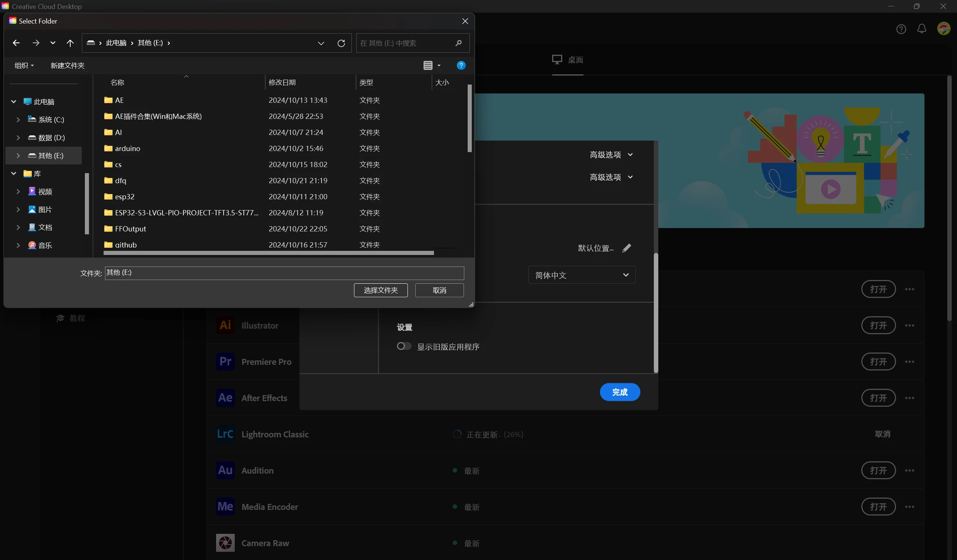The height and width of the screenshot is (560, 957).
Task: Open the notifications bell
Action: pos(922,29)
